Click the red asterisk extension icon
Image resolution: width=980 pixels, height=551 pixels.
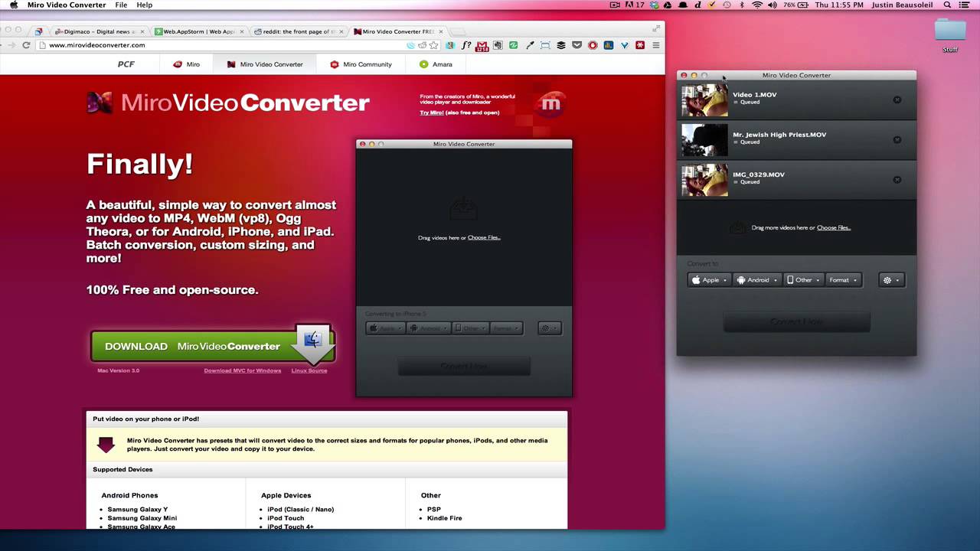tap(639, 45)
